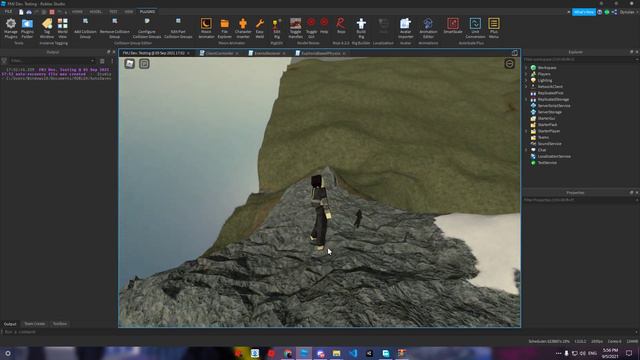Select TestService in Explorer
Screen dimensions: 640x360
[x=547, y=162]
